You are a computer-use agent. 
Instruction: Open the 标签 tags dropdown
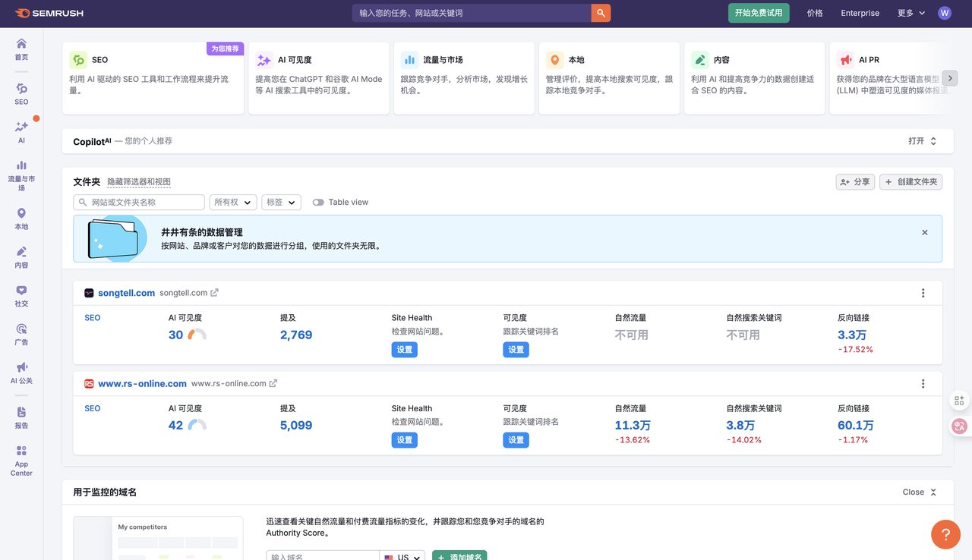(x=281, y=203)
